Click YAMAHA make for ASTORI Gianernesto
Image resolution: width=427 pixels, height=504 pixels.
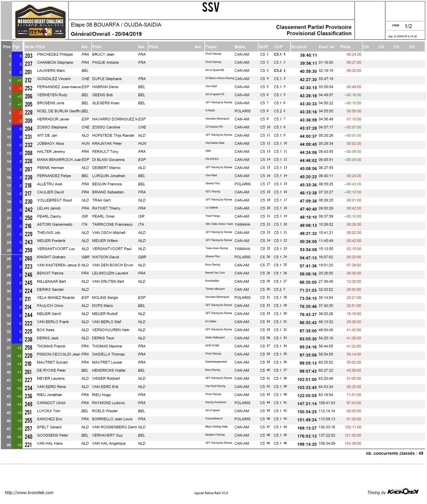[242, 224]
